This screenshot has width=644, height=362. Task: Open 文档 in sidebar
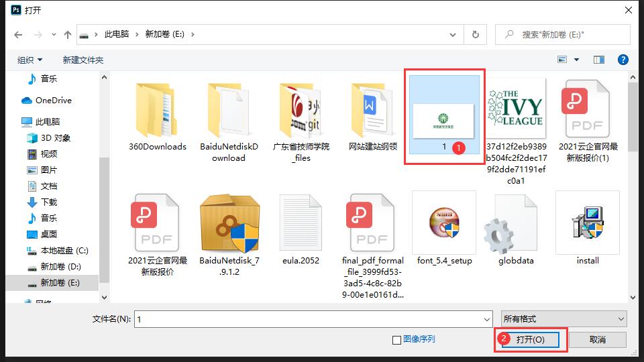coord(42,186)
